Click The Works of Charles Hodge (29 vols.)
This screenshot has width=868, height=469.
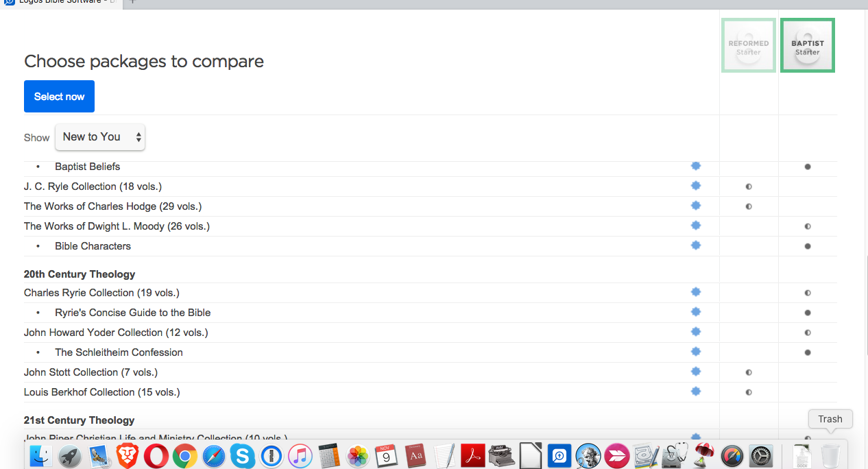pos(112,206)
